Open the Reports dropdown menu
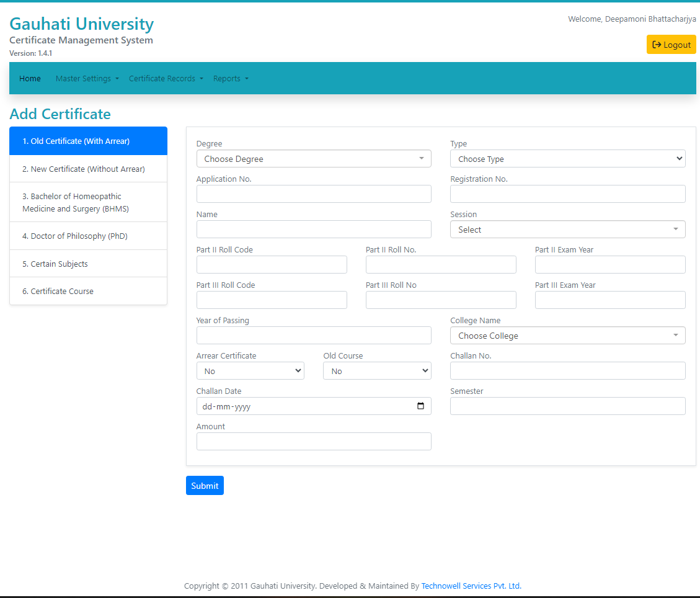The width and height of the screenshot is (700, 598). (231, 79)
